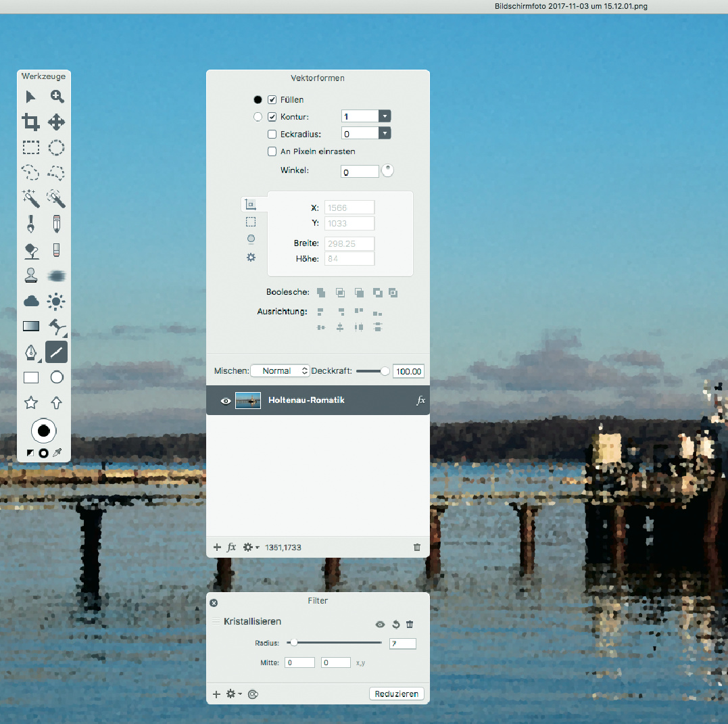This screenshot has width=728, height=724.
Task: Adjust the Deckkraft opacity slider
Action: click(x=372, y=371)
